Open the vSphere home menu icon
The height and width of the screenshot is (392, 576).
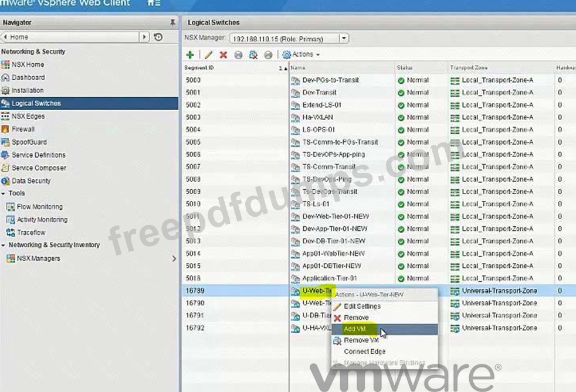tap(154, 3)
